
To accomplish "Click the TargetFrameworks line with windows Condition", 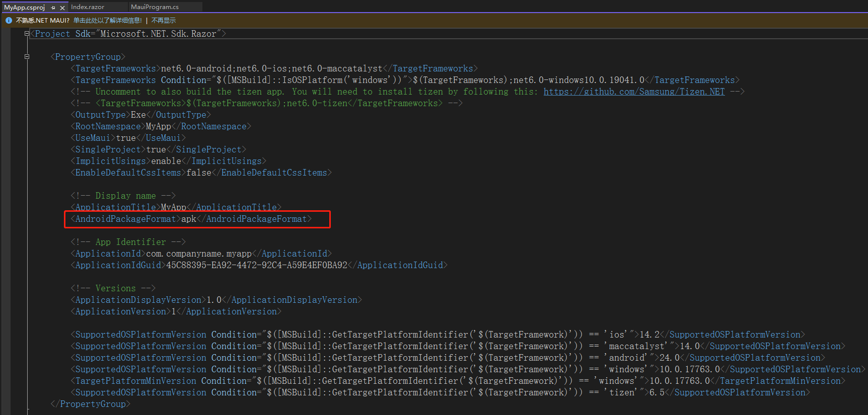I will (x=405, y=80).
